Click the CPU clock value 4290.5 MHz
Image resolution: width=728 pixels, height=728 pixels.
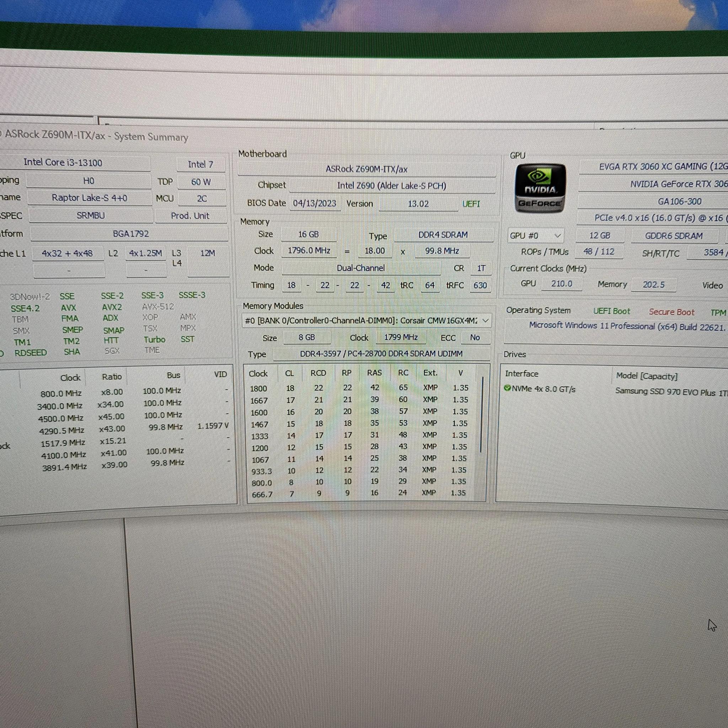[x=61, y=430]
